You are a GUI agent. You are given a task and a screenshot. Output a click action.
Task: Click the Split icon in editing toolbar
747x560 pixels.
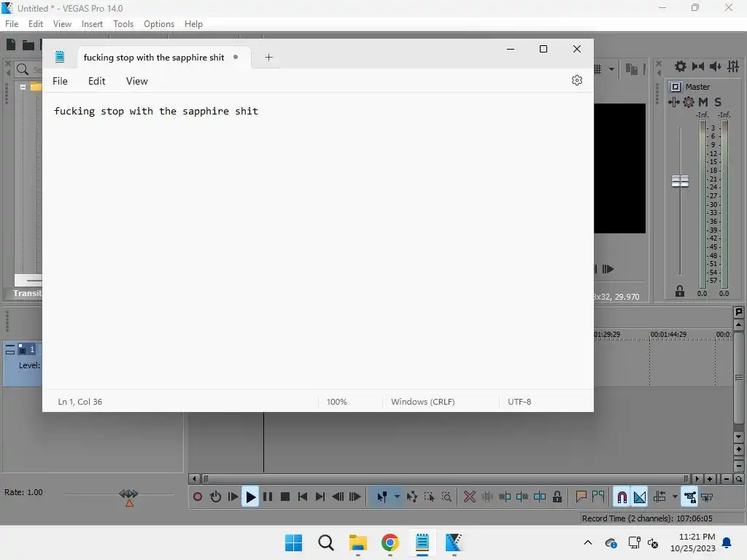pos(540,497)
